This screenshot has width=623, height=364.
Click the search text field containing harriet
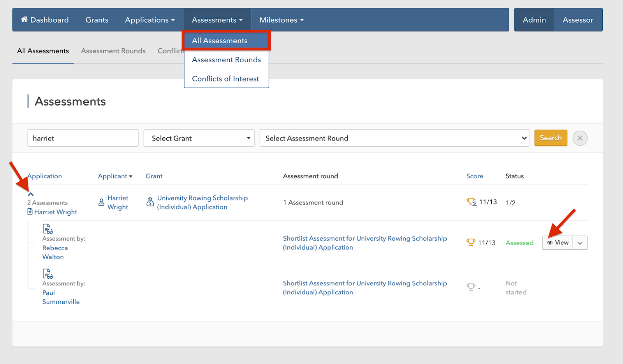click(83, 138)
